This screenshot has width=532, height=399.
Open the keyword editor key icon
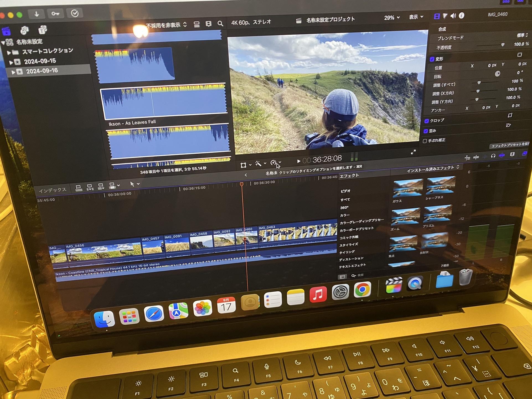[55, 14]
